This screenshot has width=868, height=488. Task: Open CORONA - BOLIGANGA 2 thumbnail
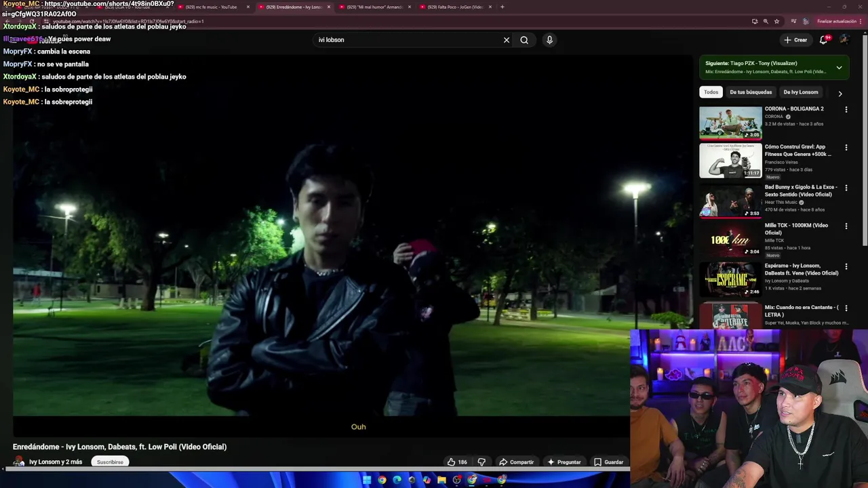click(730, 123)
